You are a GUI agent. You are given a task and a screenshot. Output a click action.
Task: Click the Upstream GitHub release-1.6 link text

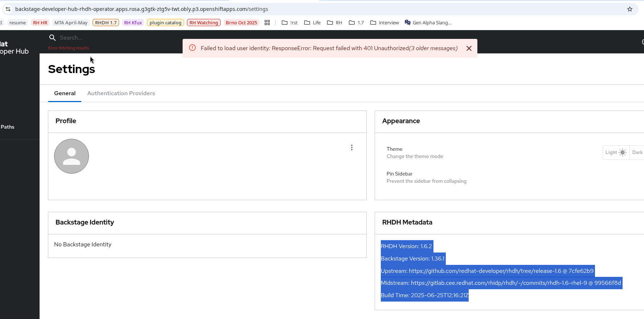pyautogui.click(x=485, y=271)
